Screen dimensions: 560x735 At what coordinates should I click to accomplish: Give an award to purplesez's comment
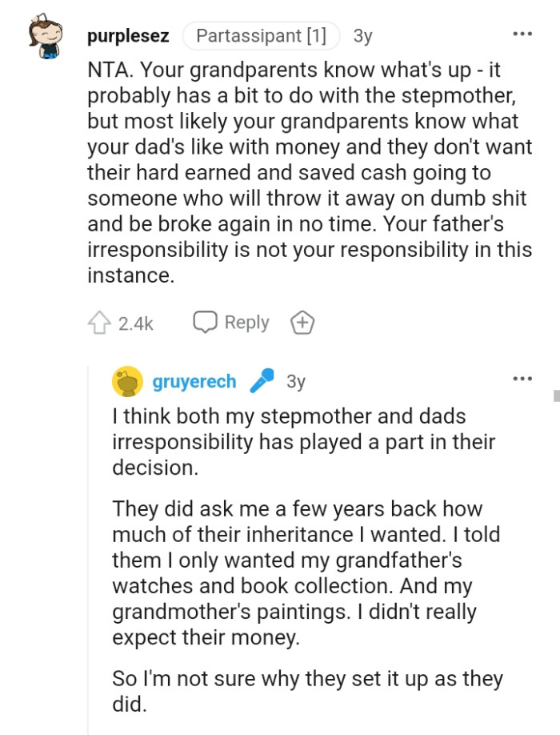point(302,323)
